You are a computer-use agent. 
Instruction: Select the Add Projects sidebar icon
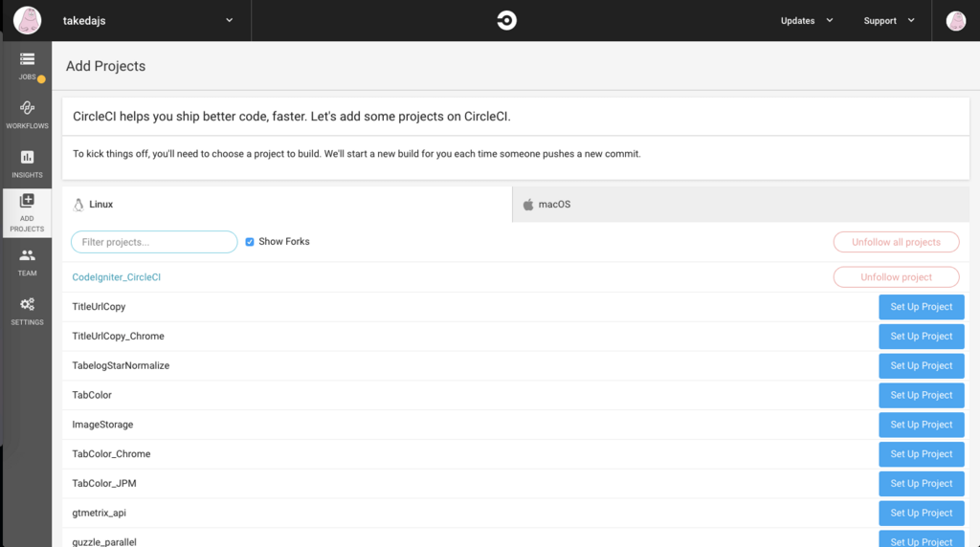27,201
